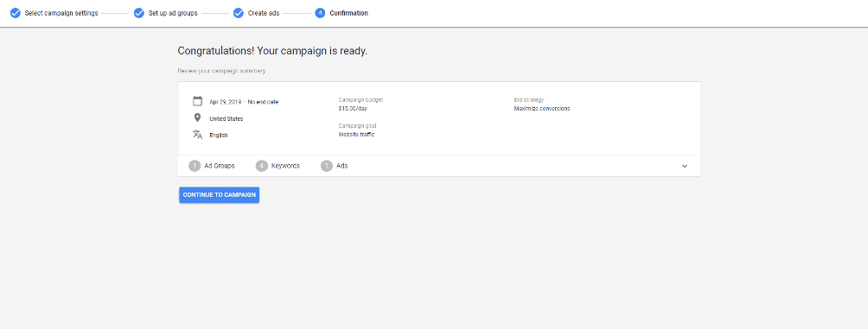Image resolution: width=868 pixels, height=329 pixels.
Task: Click the Keywords count badge
Action: [262, 166]
